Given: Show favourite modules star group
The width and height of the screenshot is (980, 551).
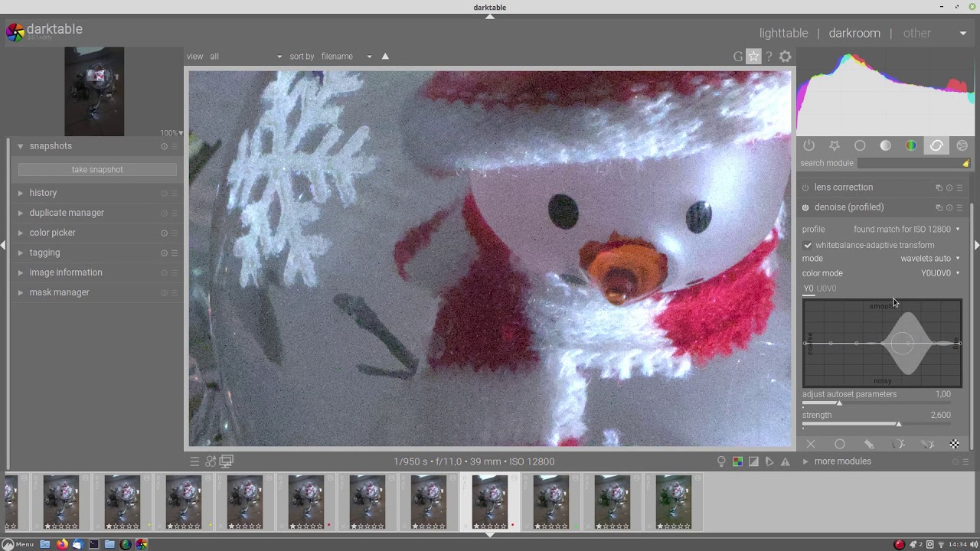Looking at the screenshot, I should [835, 145].
